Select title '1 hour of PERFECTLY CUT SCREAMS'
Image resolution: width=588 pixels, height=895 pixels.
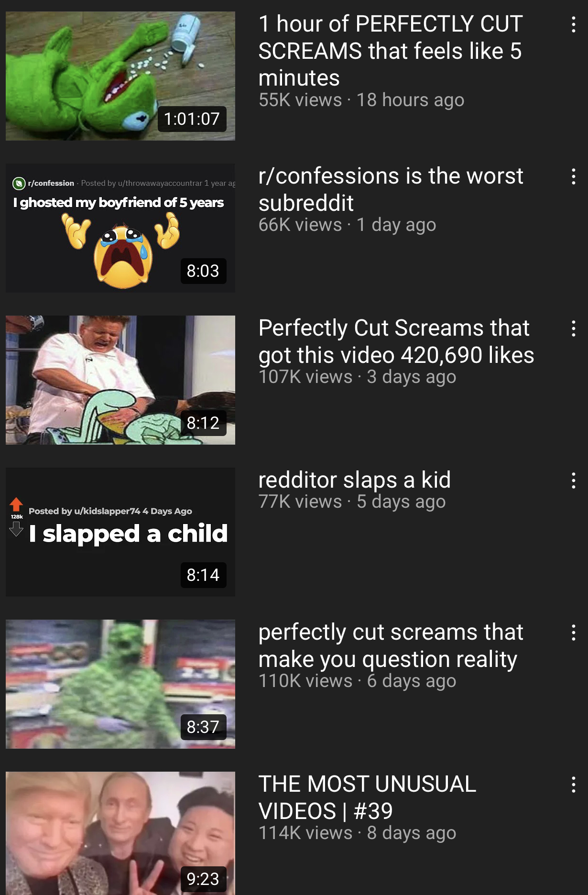(391, 51)
